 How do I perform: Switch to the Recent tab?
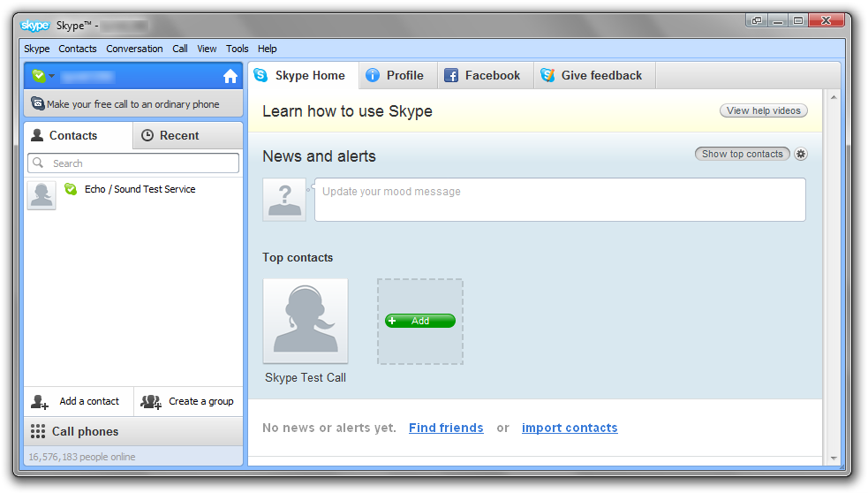click(x=170, y=135)
